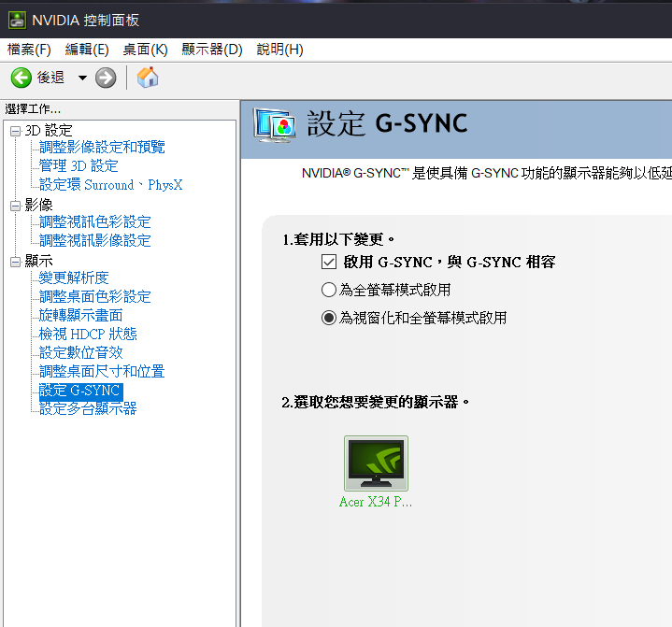
Task: Open 調整視訊影像設定 link
Action: coord(94,240)
